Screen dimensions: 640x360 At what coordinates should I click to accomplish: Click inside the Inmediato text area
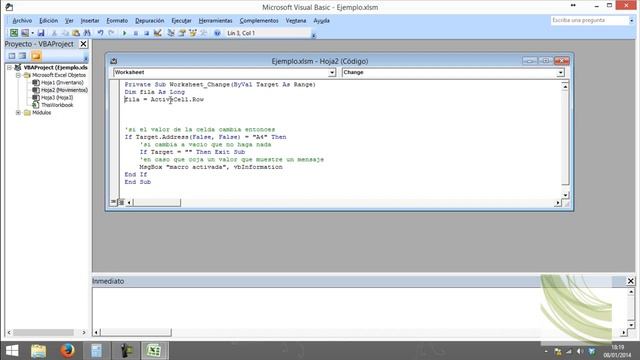coord(359,308)
